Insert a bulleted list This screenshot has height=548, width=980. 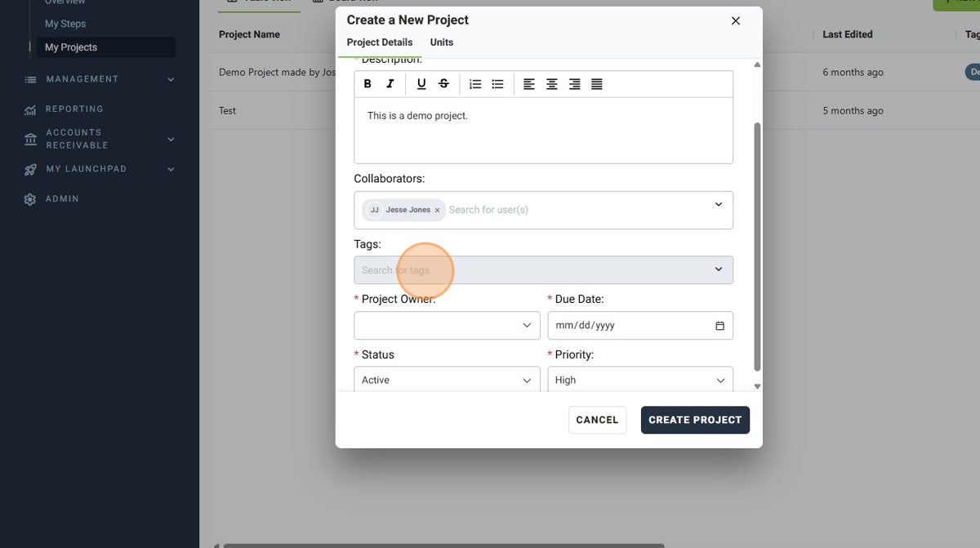coord(497,84)
